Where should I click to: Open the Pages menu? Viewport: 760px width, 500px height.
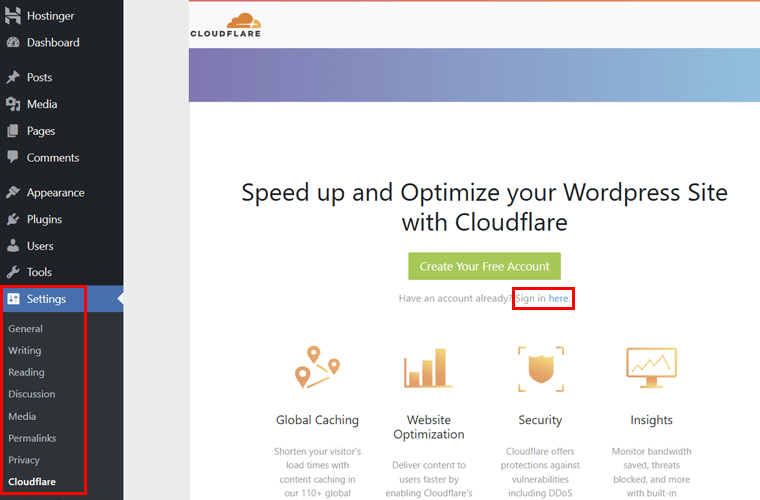coord(62,130)
